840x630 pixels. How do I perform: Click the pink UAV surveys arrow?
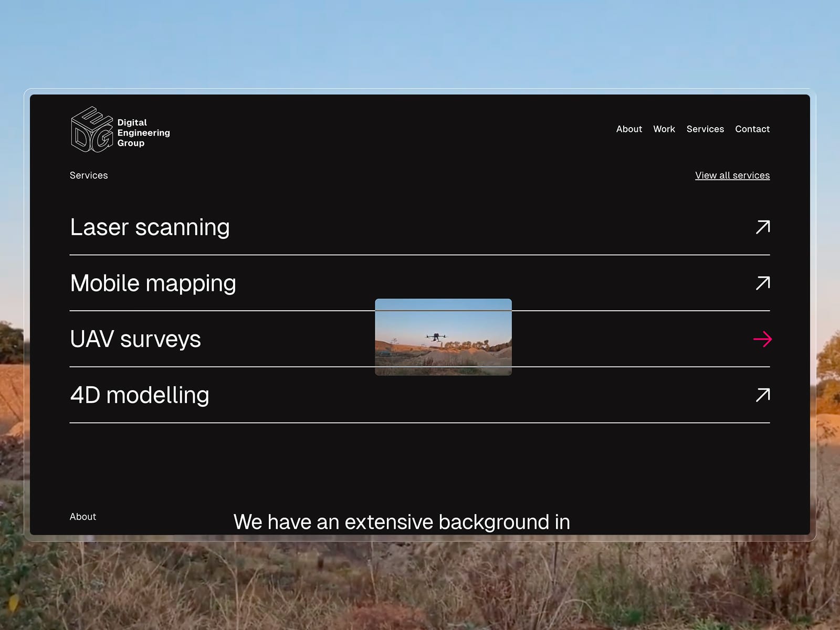coord(762,339)
